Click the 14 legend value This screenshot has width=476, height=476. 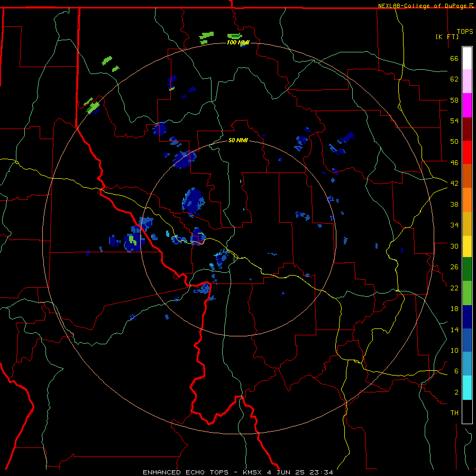[x=454, y=329]
